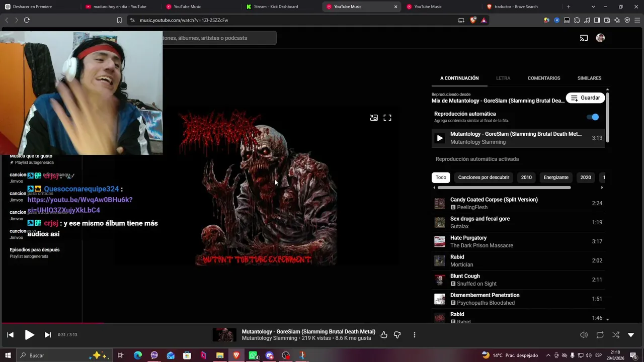Close the active YouTube Music tab
This screenshot has height=362, width=644.
(395, 7)
